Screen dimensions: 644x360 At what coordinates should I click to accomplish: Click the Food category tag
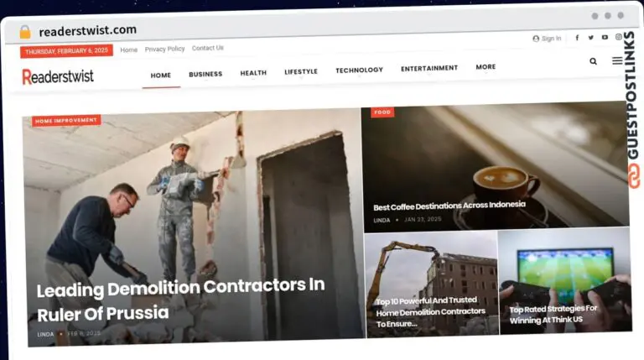[x=382, y=112]
